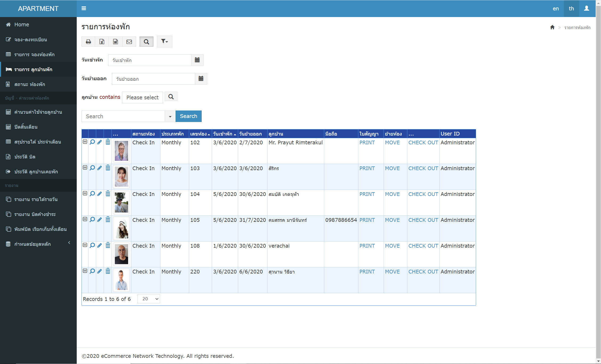Focus the Search text input field
The width and height of the screenshot is (601, 364).
[x=123, y=116]
